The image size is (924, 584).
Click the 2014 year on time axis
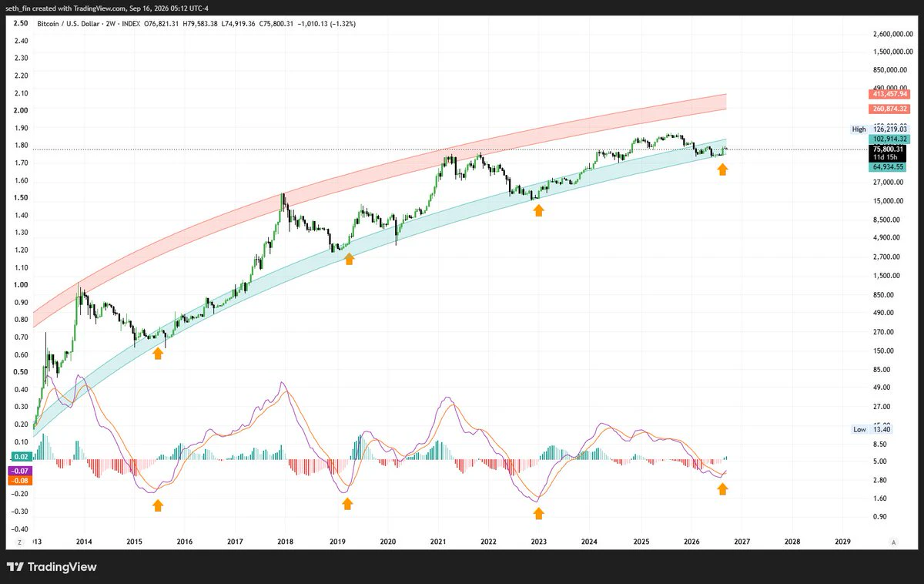pyautogui.click(x=84, y=542)
